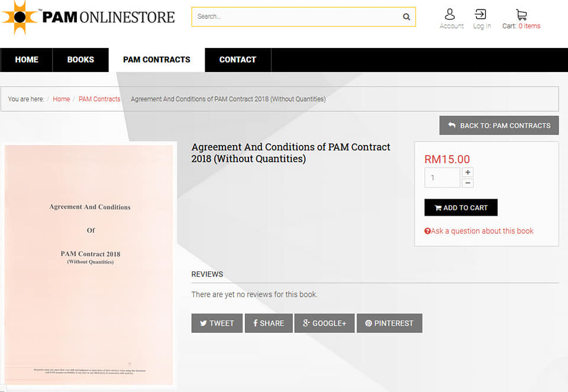This screenshot has height=392, width=568.
Task: Open the Account user icon
Action: tap(450, 14)
